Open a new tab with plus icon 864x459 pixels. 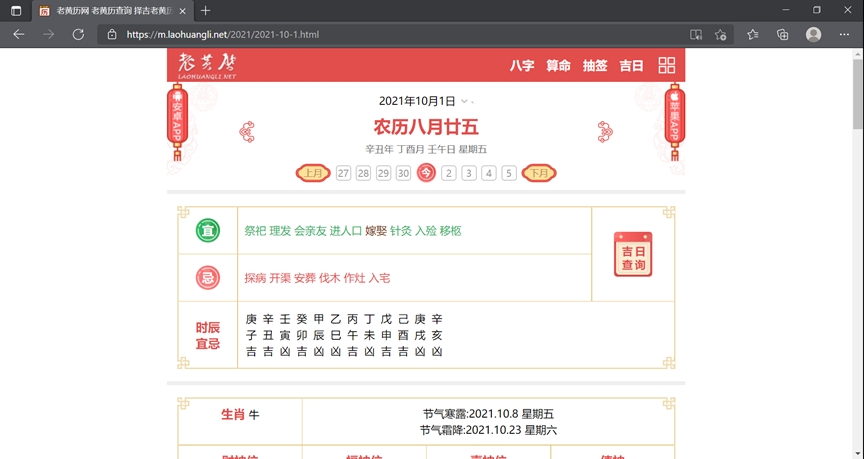pos(206,10)
